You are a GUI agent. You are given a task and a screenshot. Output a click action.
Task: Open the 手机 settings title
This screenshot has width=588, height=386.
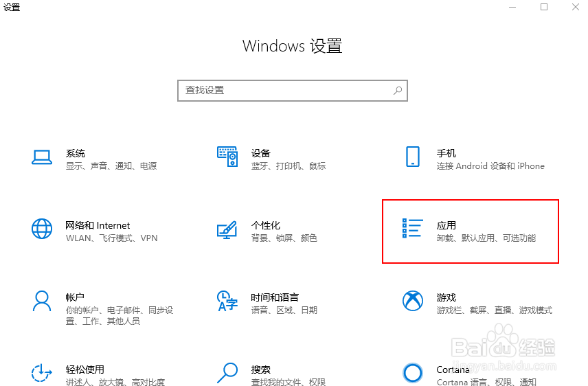(446, 153)
